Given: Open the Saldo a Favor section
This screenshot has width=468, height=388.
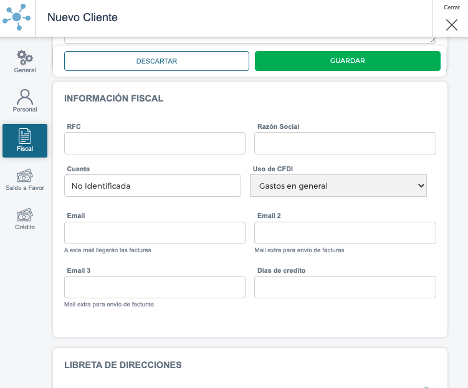Looking at the screenshot, I should 25,180.
